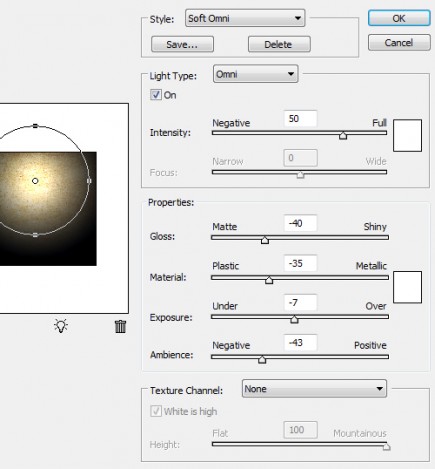Click the 'Positive' label above Ambience slider
This screenshot has width=435, height=469.
coord(370,345)
